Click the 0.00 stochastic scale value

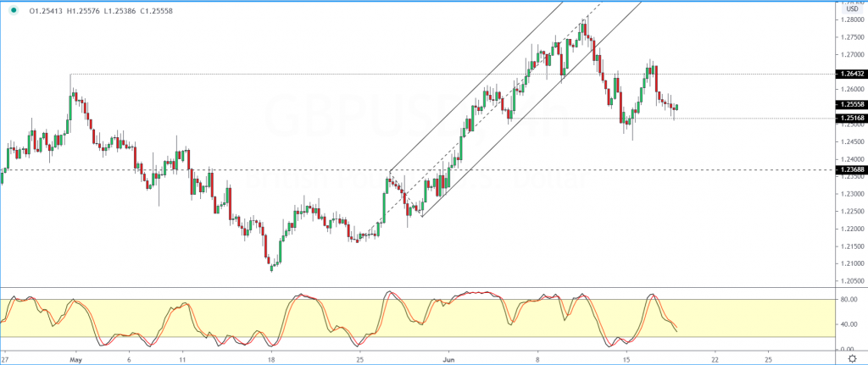pyautogui.click(x=849, y=350)
